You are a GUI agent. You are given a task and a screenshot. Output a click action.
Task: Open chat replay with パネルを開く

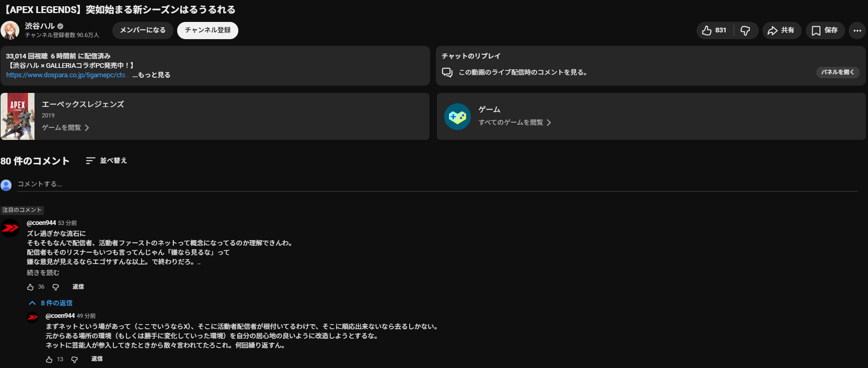pos(837,73)
